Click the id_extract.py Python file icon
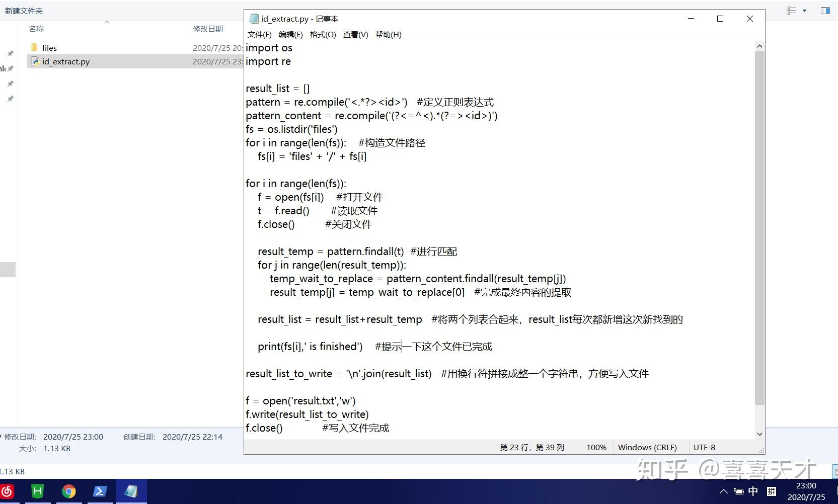 (x=35, y=61)
